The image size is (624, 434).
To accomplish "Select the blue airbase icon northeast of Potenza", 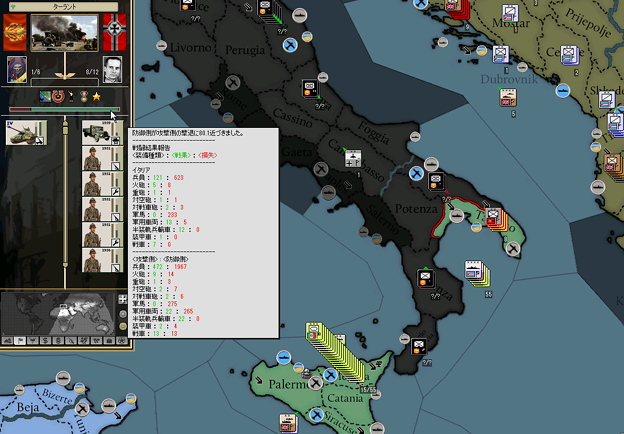I will pos(416,173).
